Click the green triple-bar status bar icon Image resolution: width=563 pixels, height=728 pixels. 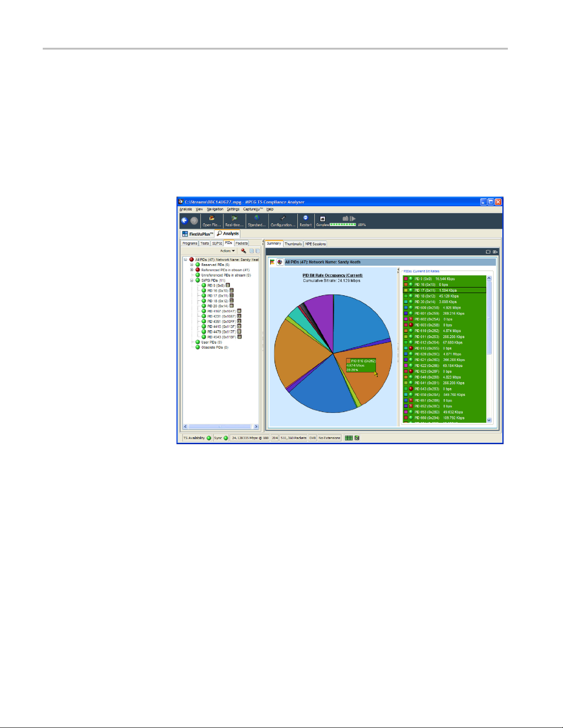[x=349, y=438]
